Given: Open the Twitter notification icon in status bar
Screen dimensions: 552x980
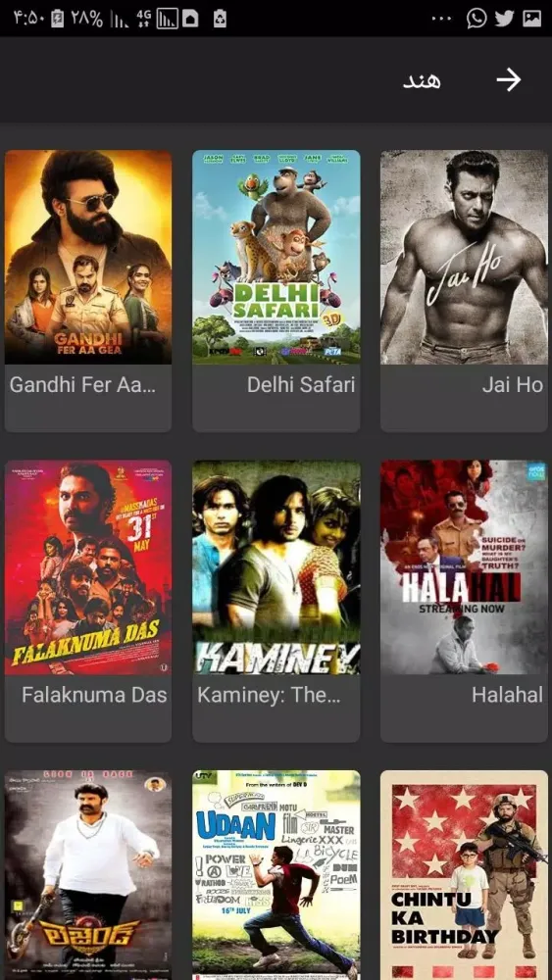Looking at the screenshot, I should tap(505, 18).
